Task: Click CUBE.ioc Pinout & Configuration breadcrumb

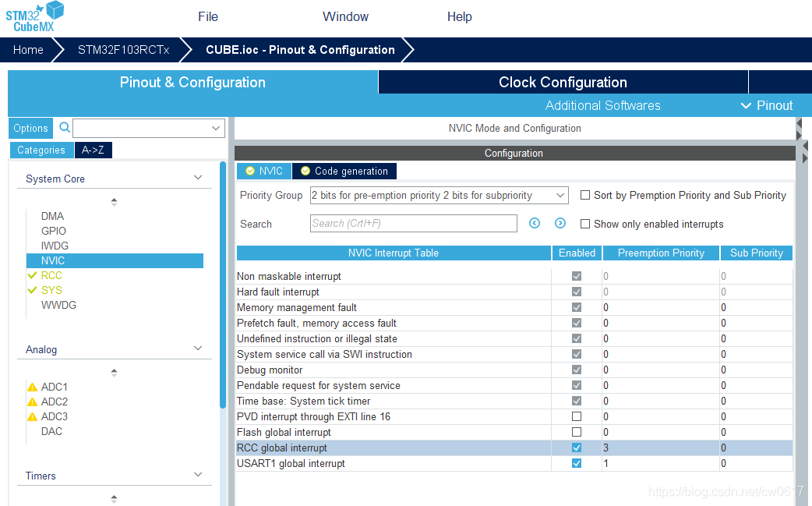Action: [x=300, y=50]
